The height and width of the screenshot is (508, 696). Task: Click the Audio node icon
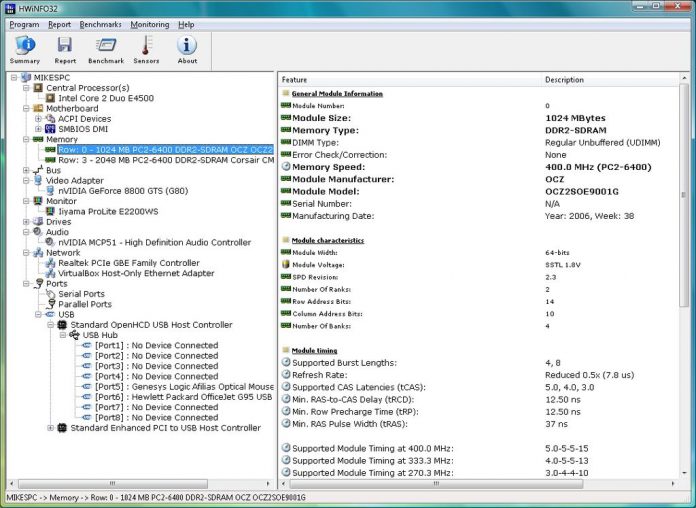point(39,232)
